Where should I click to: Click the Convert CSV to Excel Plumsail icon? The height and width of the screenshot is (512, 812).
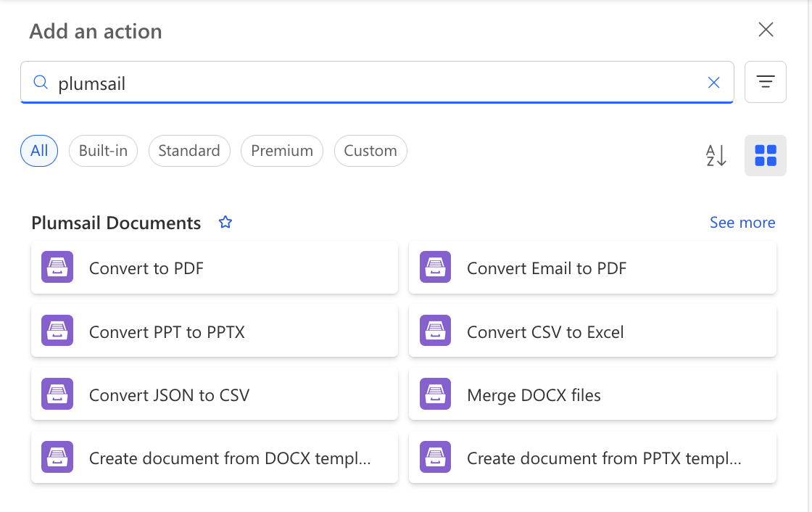coord(435,331)
